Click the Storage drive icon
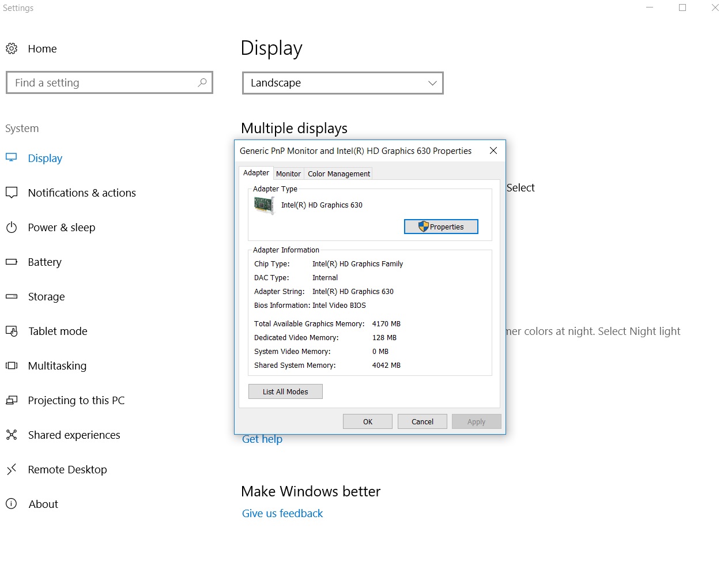 coord(12,296)
